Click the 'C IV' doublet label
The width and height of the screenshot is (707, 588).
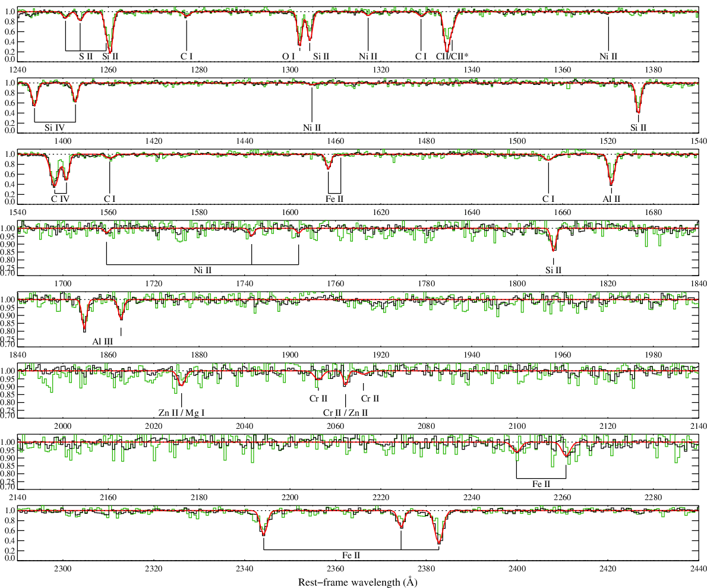61,199
